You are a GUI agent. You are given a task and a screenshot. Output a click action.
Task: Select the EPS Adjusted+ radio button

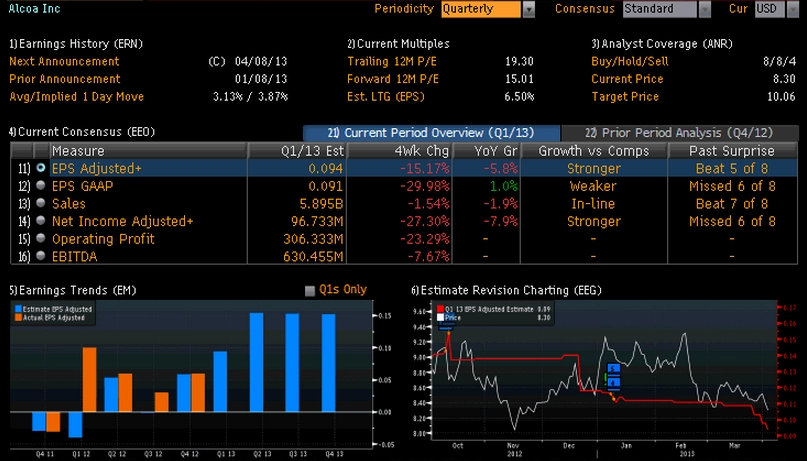[x=41, y=168]
